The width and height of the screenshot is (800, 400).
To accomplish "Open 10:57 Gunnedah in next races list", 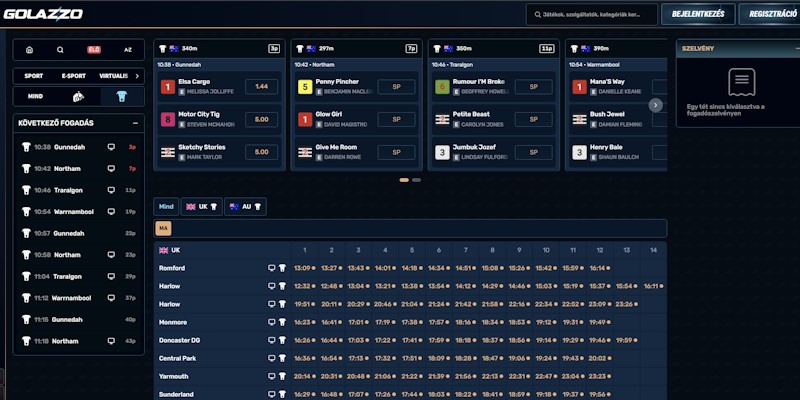I will 79,233.
